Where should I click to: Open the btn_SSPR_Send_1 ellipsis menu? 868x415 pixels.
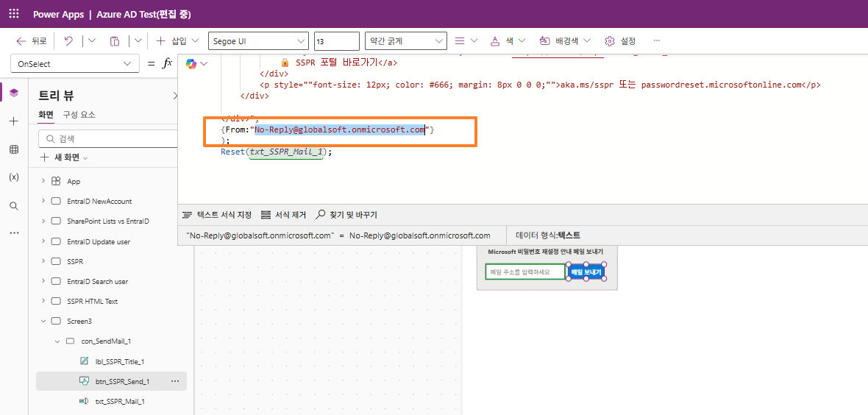click(176, 381)
